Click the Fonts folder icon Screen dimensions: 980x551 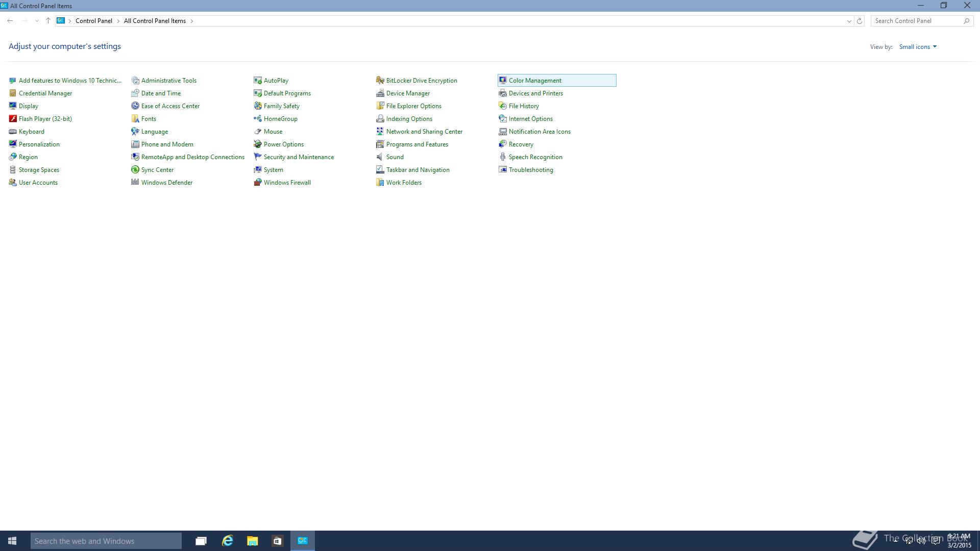coord(135,119)
